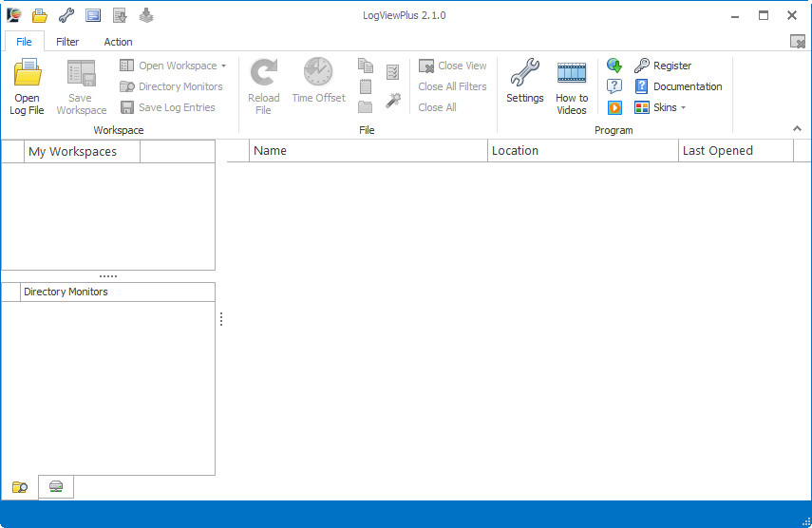Select the folder search tab at bottom left
The width and height of the screenshot is (812, 528).
[x=20, y=487]
